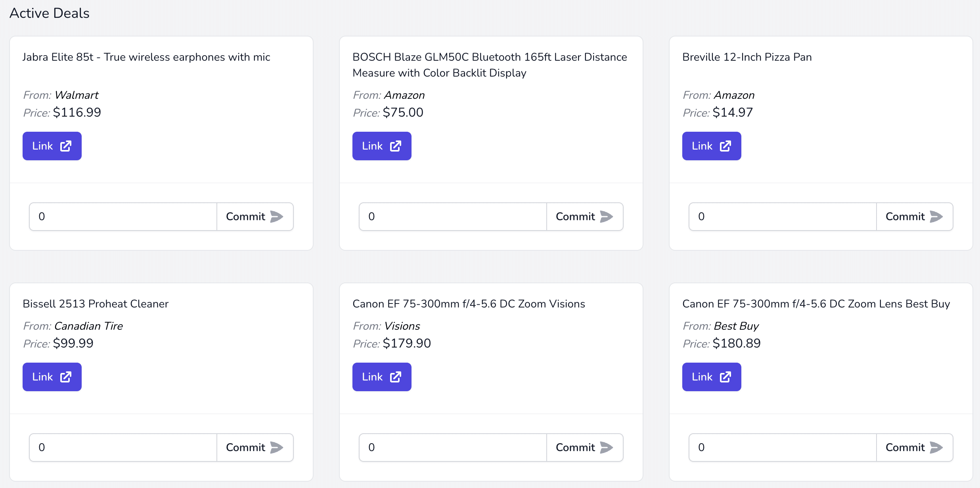Viewport: 980px width, 488px height.
Task: Click the external-link icon on the BOSCH Blaze card
Action: pos(396,146)
